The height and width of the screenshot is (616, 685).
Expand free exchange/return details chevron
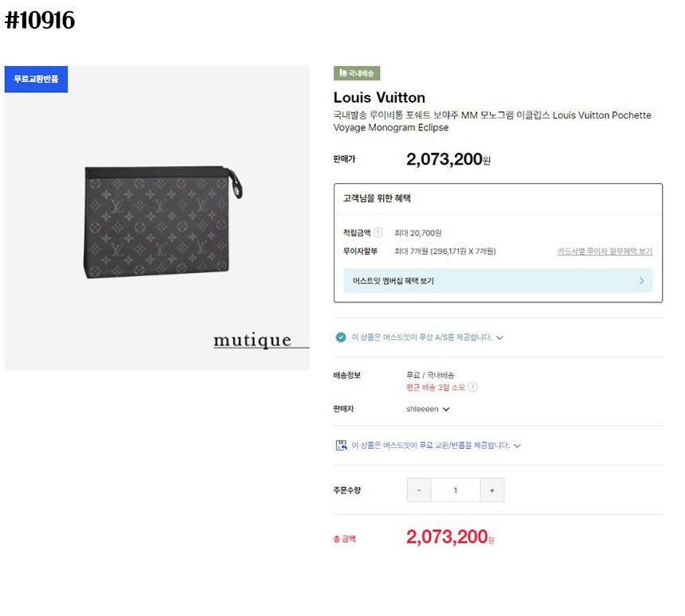click(x=518, y=446)
